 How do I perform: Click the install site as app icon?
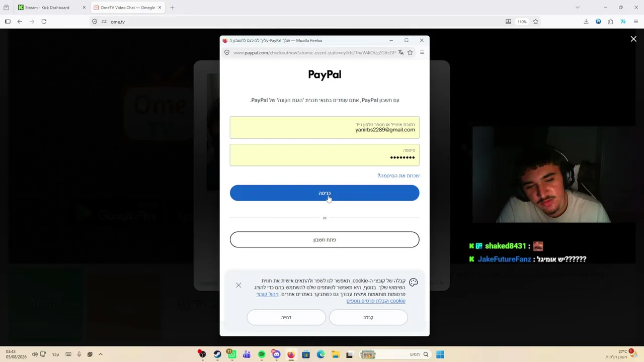(x=508, y=22)
